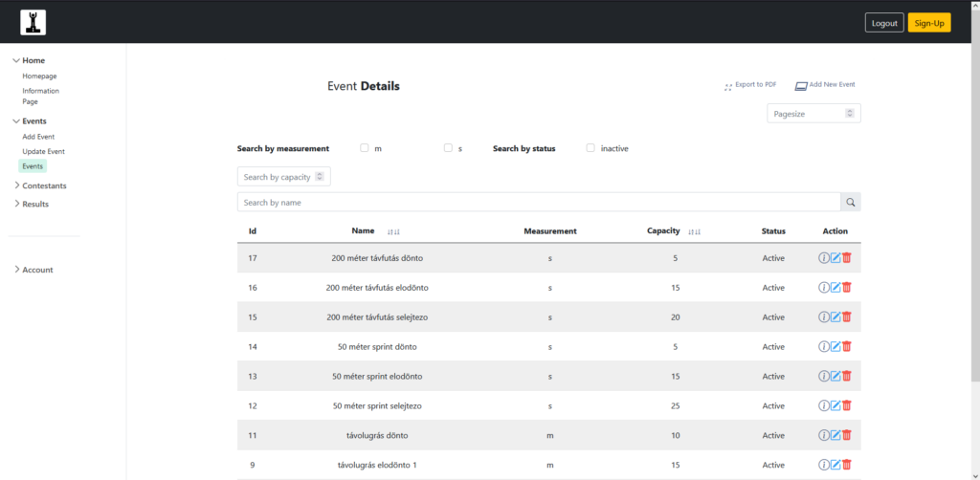Edit event with Id 12

[835, 405]
